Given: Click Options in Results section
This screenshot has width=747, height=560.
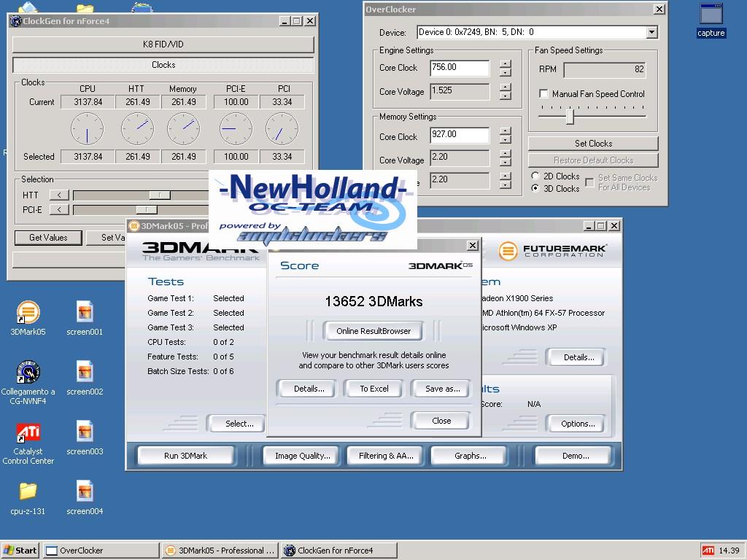Looking at the screenshot, I should pyautogui.click(x=578, y=424).
